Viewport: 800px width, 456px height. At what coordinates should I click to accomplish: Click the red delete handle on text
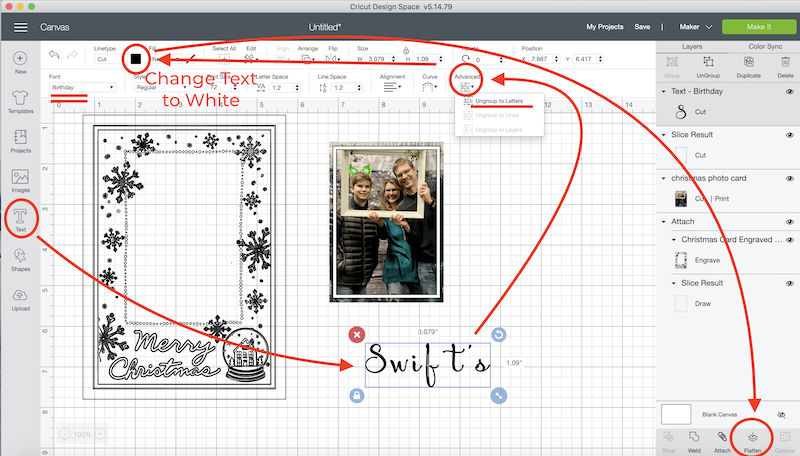tap(357, 335)
